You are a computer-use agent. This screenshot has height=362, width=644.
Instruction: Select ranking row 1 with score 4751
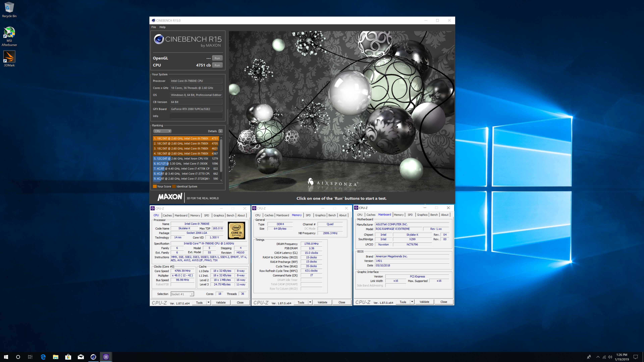[186, 138]
